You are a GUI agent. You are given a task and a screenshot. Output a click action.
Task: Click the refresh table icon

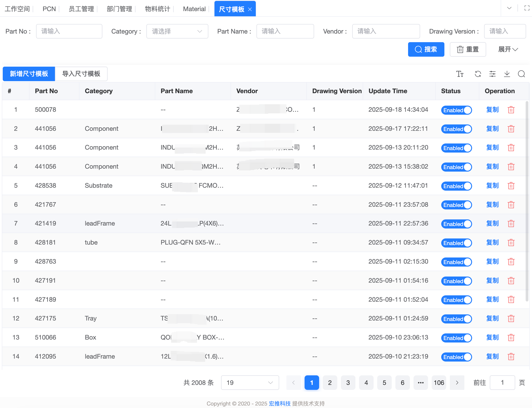tap(478, 74)
